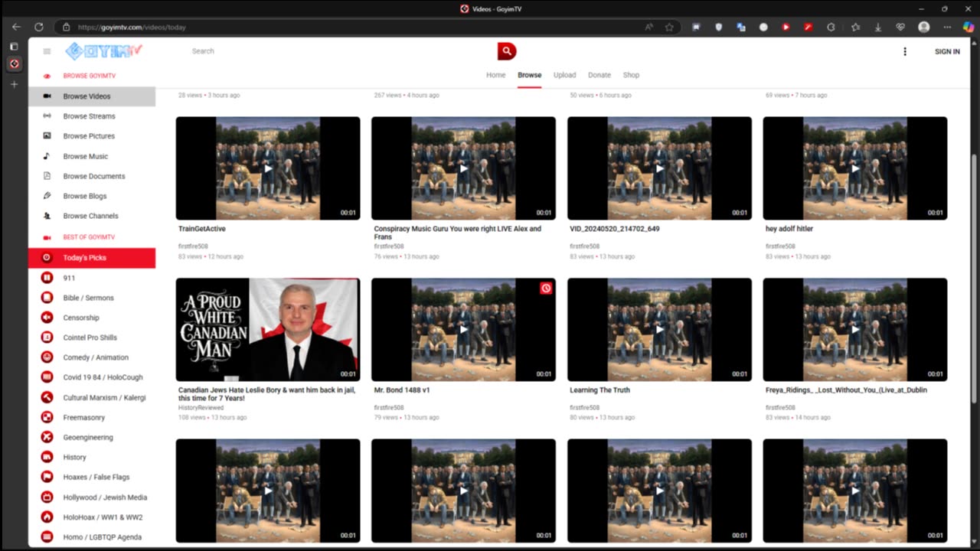Click the Browse Music note icon
The width and height of the screenshot is (980, 551).
(x=47, y=156)
